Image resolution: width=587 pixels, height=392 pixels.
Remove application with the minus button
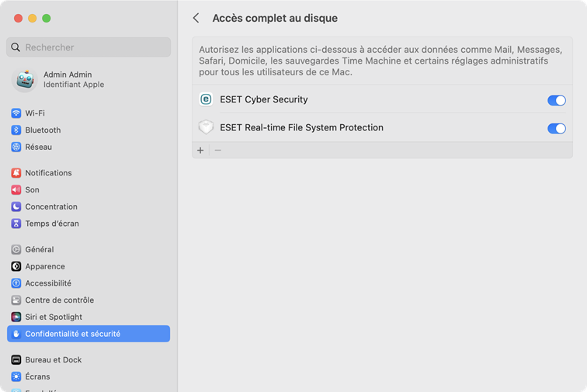(218, 150)
